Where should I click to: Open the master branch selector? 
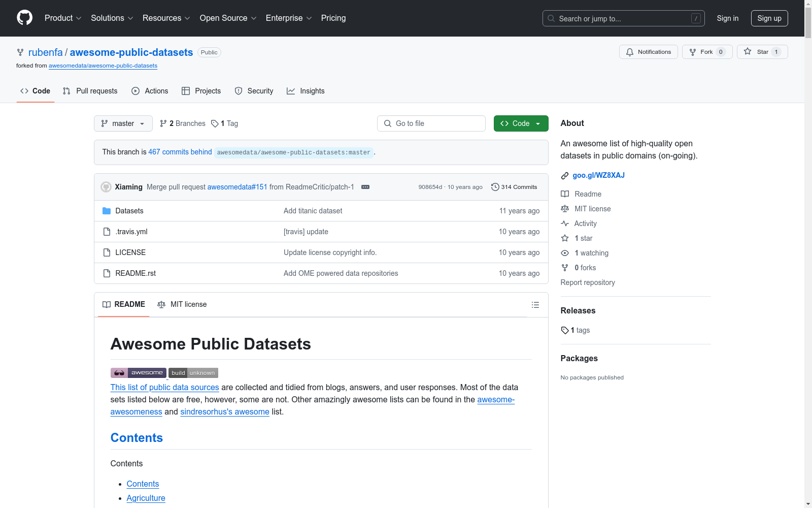coord(123,123)
